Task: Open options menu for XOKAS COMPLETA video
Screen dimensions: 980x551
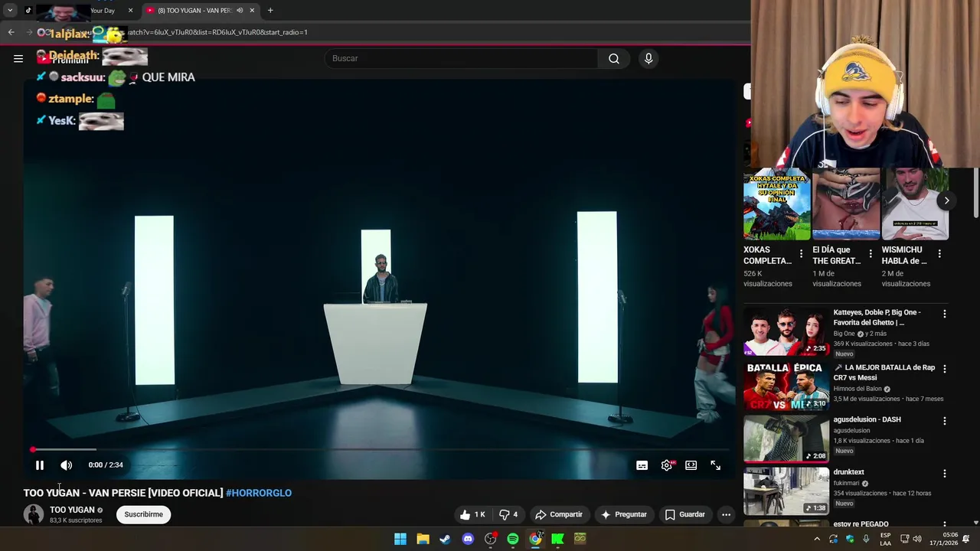Action: (801, 253)
